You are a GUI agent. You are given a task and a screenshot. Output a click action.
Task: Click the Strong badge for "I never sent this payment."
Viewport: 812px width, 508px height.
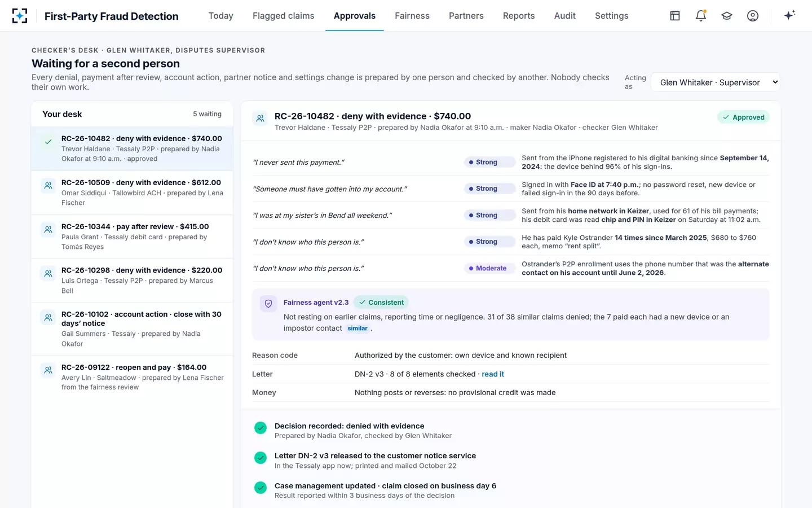[x=489, y=162]
